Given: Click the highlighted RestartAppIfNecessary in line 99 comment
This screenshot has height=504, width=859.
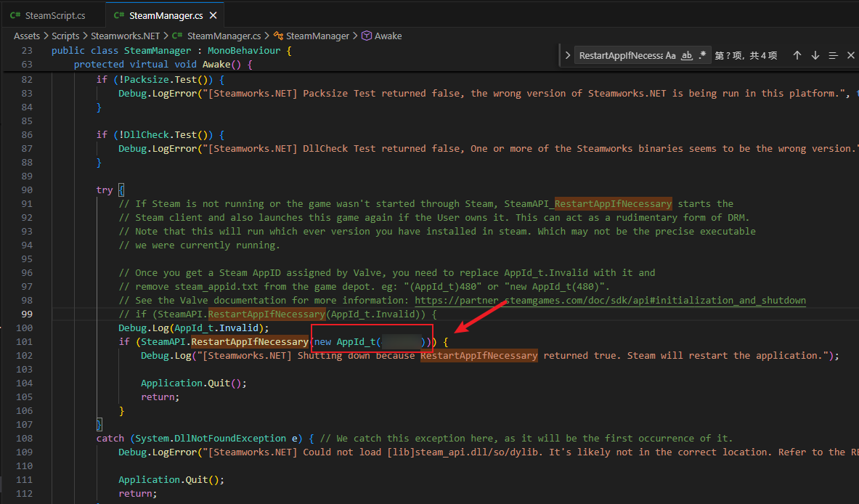Looking at the screenshot, I should pos(266,314).
